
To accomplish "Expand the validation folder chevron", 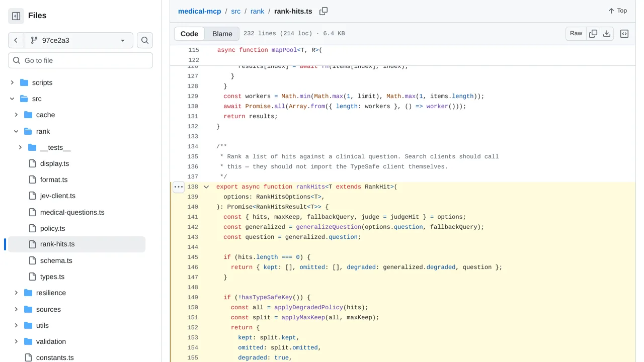I will 16,341.
